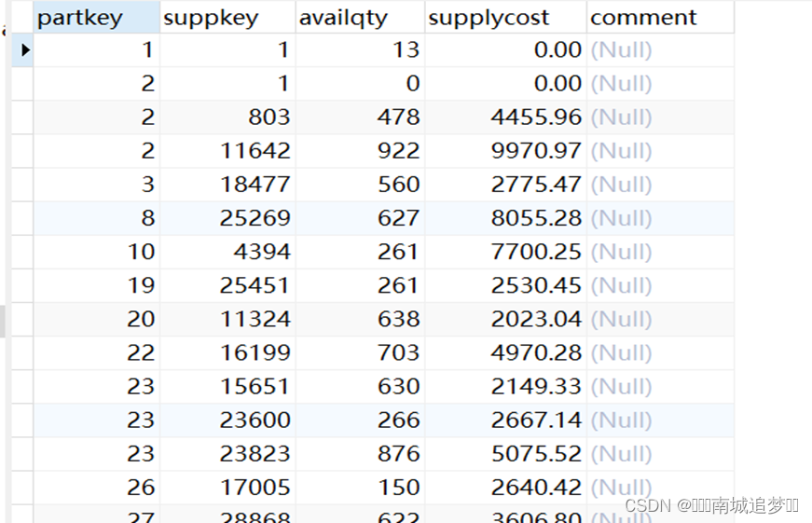Click availqty cell 266
The height and width of the screenshot is (523, 812).
(x=360, y=420)
